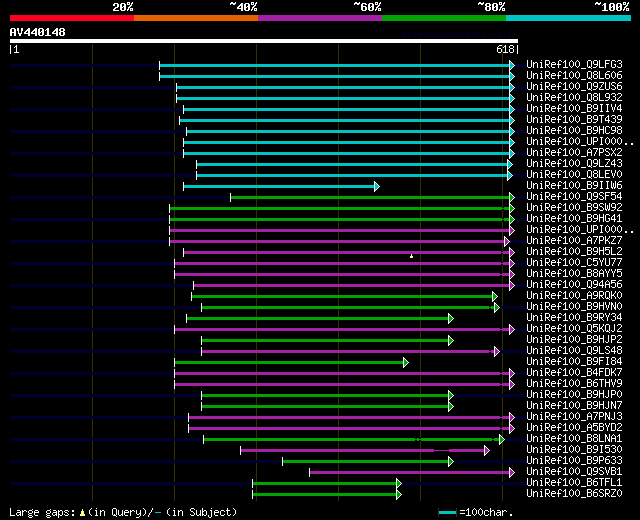Image resolution: width=640 pixels, height=520 pixels.
Task: Open the UniRef100_Q8L606 hit label
Action: click(574, 76)
